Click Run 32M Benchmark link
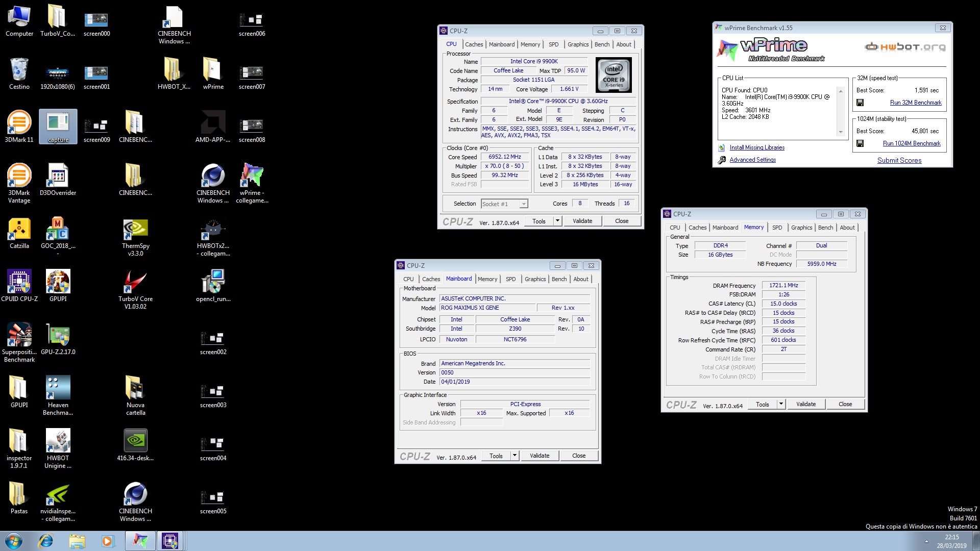980x551 pixels. 916,103
